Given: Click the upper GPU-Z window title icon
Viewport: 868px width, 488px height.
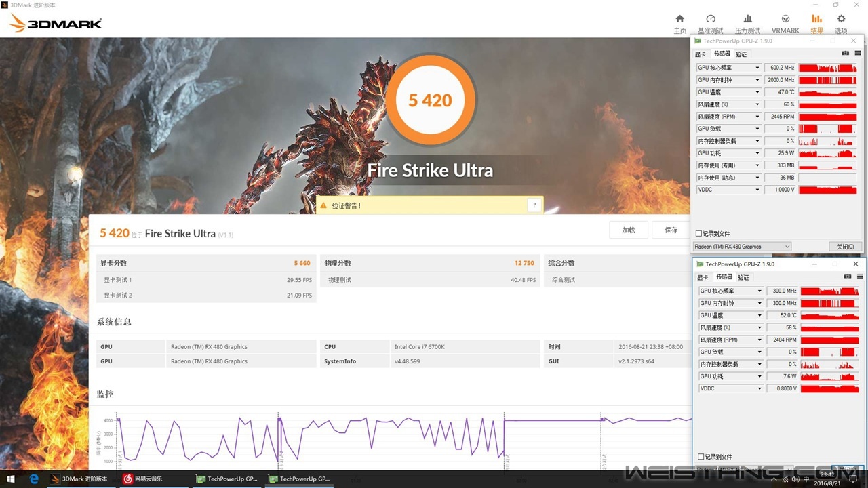Looking at the screenshot, I should pos(698,41).
